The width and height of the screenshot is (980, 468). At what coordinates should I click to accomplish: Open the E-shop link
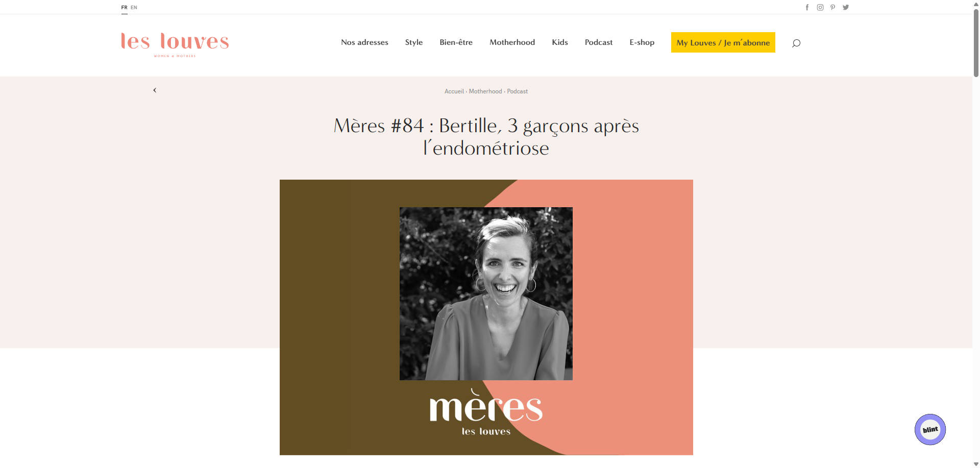642,42
